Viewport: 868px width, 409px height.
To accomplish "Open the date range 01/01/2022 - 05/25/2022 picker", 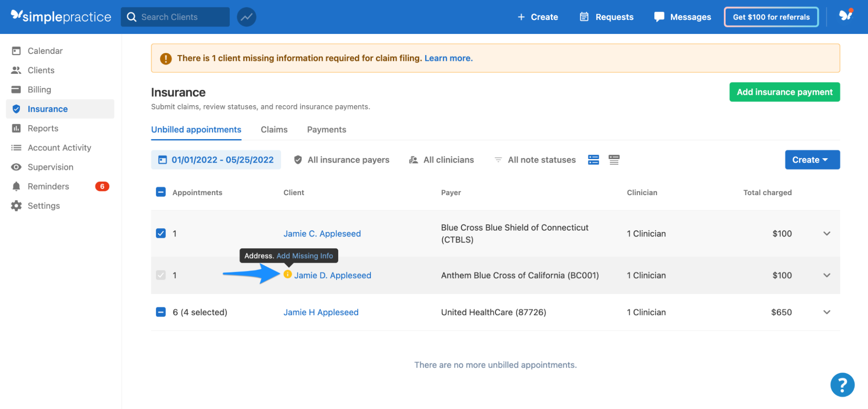I will click(216, 160).
